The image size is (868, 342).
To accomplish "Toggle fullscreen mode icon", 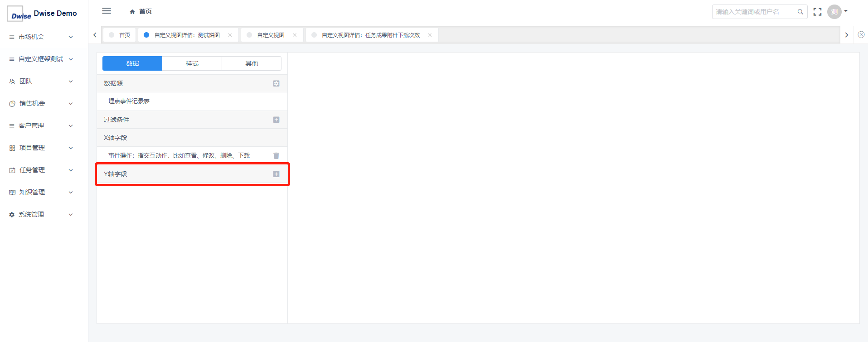I will click(817, 12).
